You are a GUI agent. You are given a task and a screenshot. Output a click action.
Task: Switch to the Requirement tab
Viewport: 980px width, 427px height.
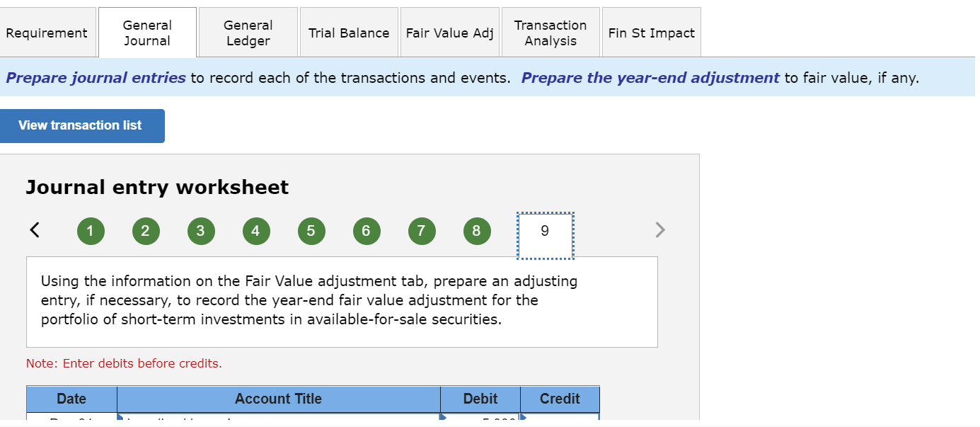(47, 32)
